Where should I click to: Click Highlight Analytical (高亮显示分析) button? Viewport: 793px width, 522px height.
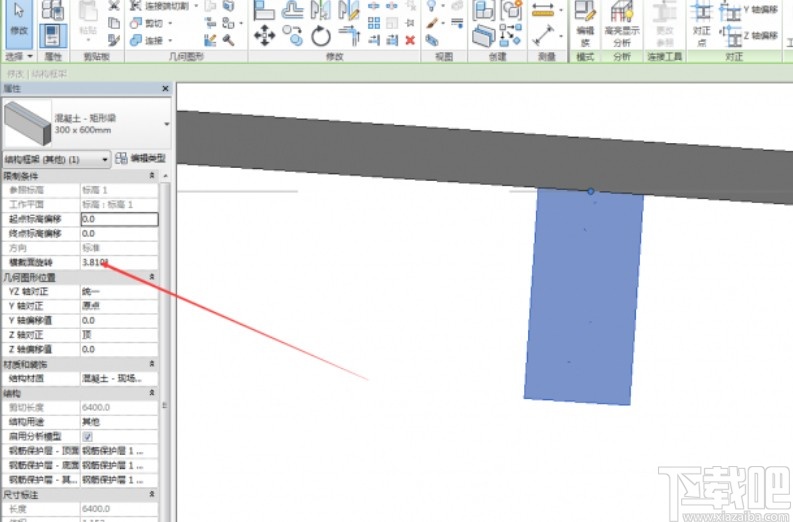(x=622, y=24)
